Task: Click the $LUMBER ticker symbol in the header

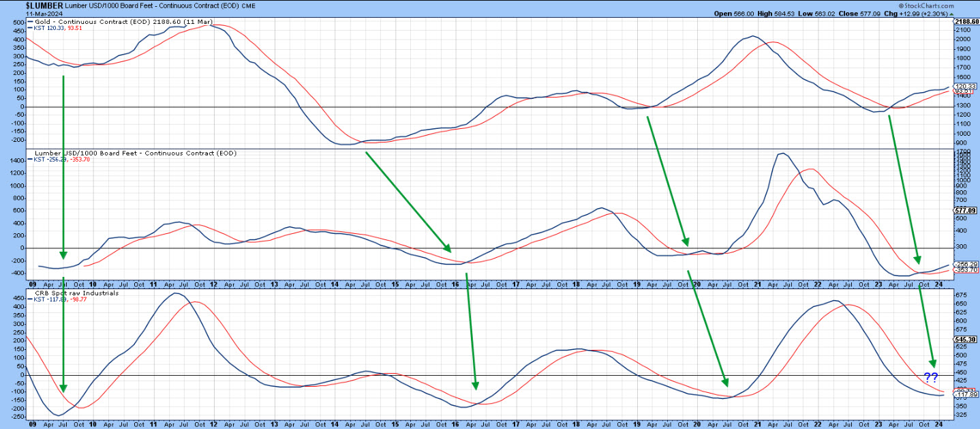Action: (45, 4)
